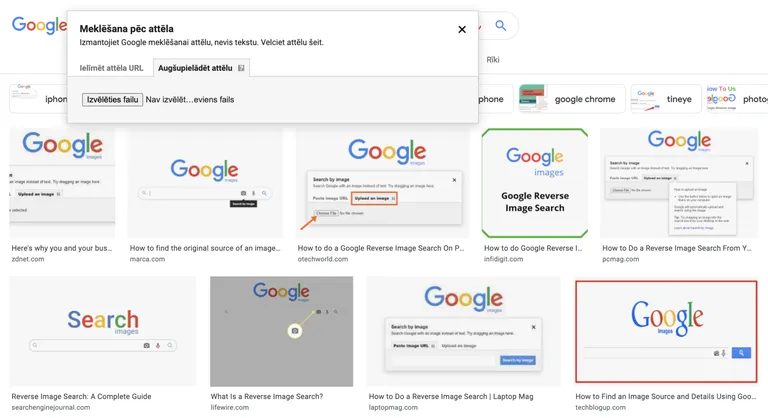Open the pcmag.com result thumbnail
The image size is (768, 418).
[679, 183]
